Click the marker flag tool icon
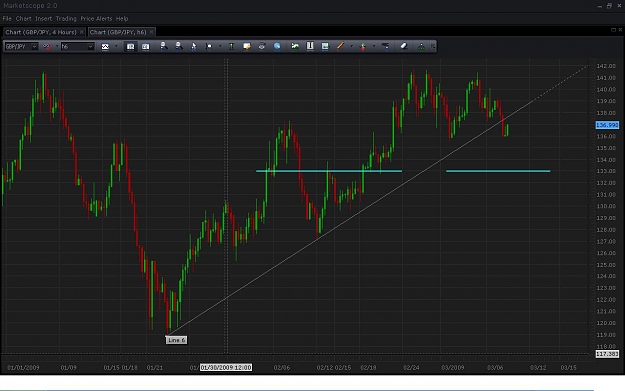Screen dimensions: 625x391 (x=209, y=46)
